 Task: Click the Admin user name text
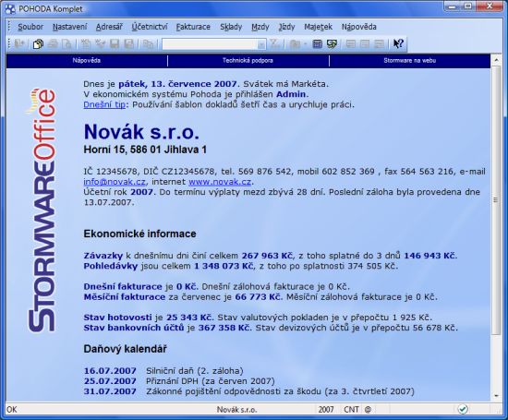pos(291,94)
